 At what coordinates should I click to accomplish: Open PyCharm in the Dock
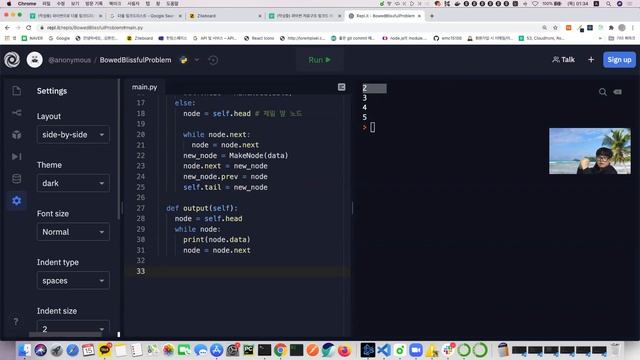(248, 350)
